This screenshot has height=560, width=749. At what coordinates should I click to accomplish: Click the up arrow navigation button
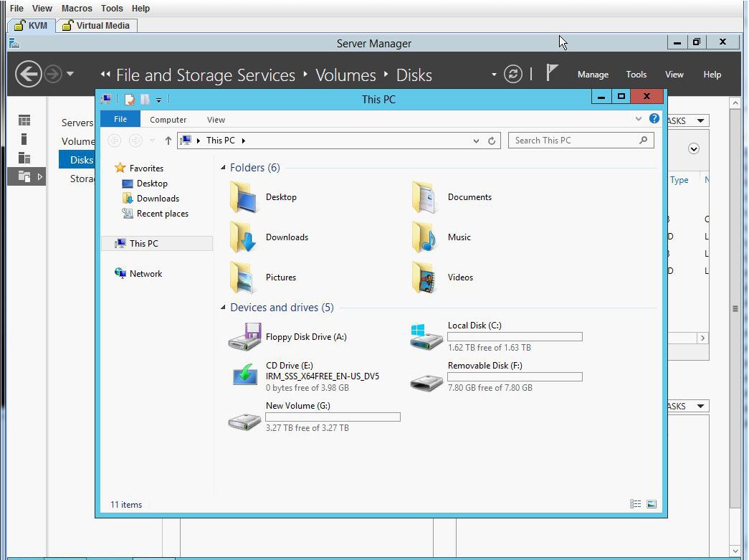[x=168, y=141]
